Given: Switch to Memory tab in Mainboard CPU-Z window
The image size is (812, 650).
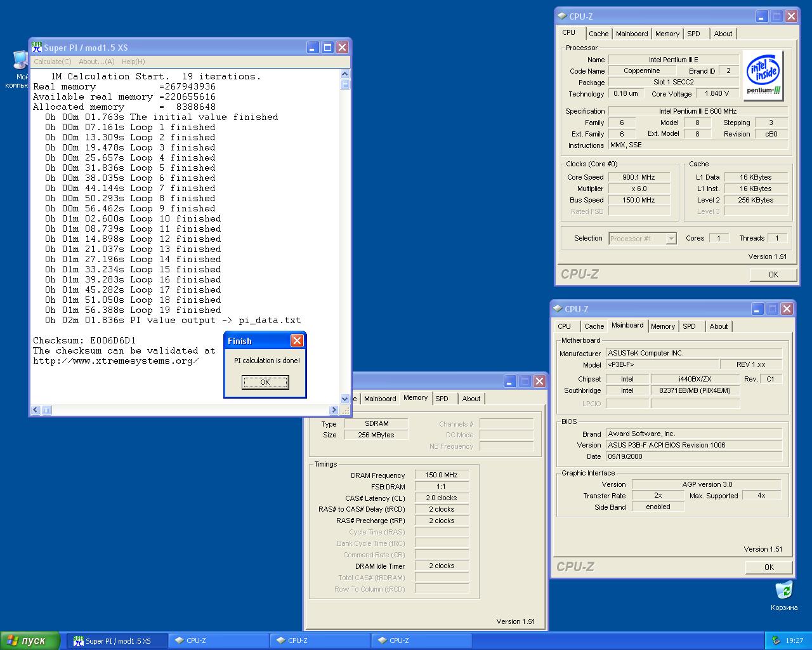Looking at the screenshot, I should 663,326.
